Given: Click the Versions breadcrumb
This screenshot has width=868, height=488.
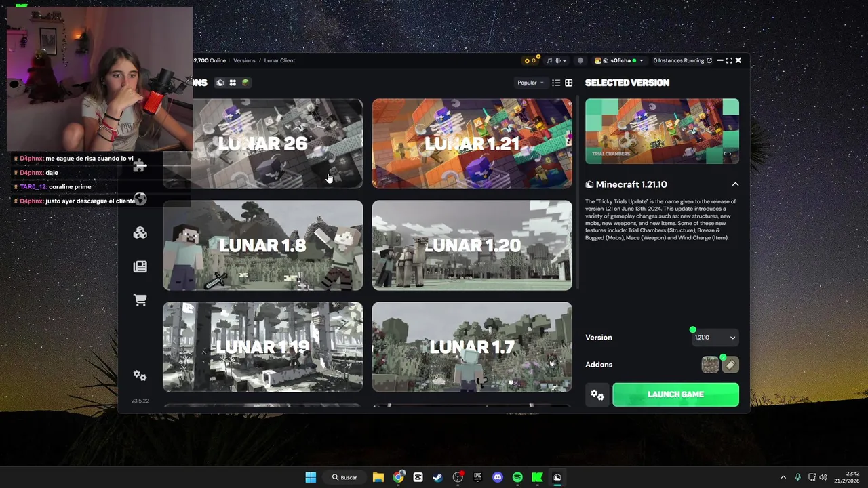Looking at the screenshot, I should [x=244, y=60].
